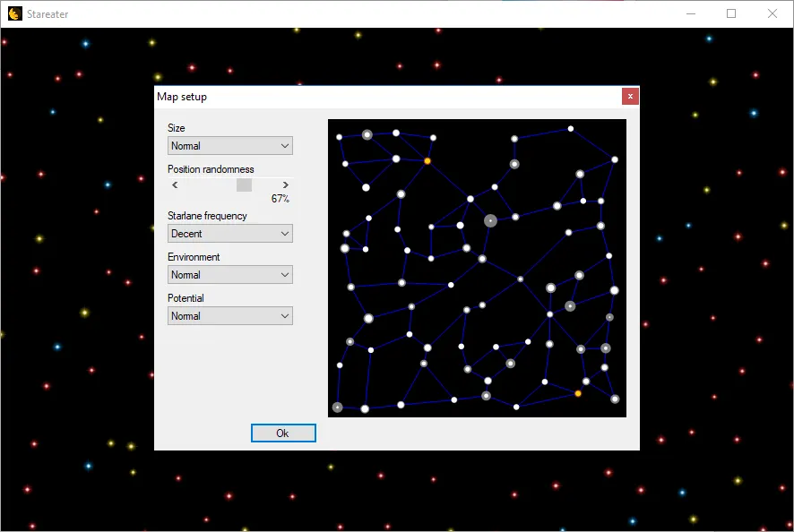
Task: Click the "Position randomness" label
Action: pyautogui.click(x=211, y=169)
